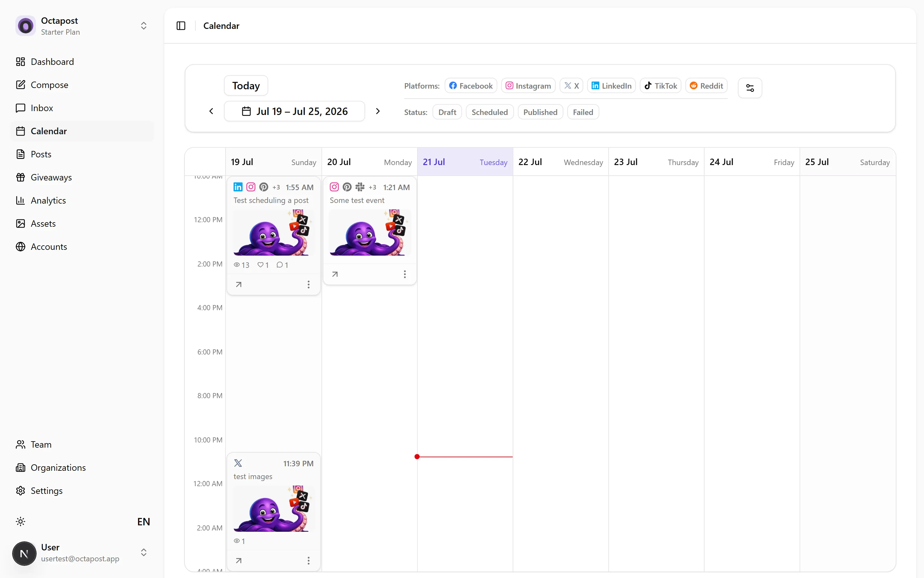Click 'Test scheduling a post' text
Image resolution: width=924 pixels, height=578 pixels.
(x=271, y=200)
